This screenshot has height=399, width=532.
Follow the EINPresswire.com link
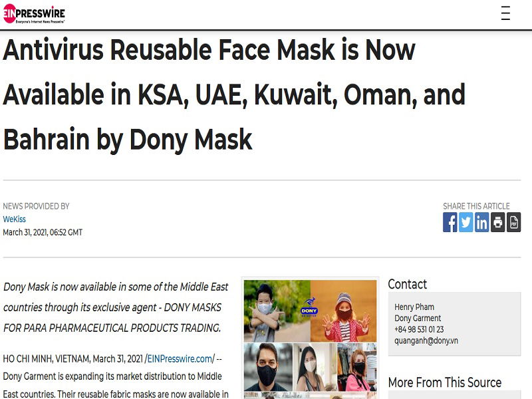(x=180, y=358)
